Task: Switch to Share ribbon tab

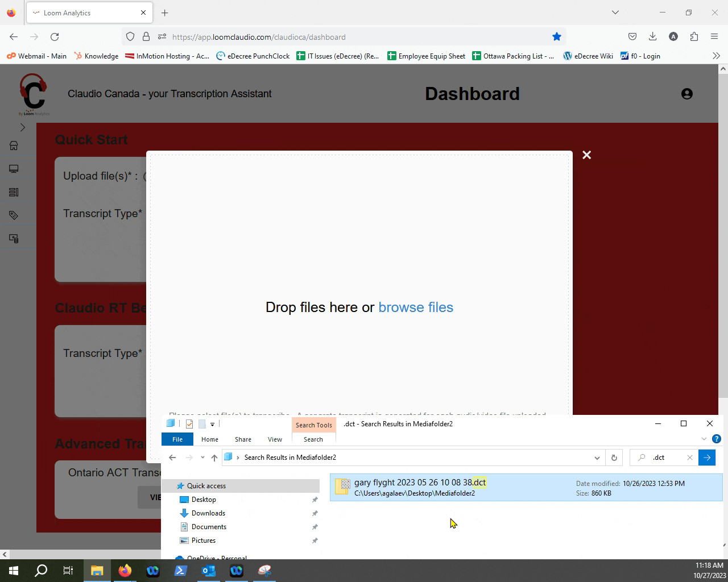Action: (243, 439)
